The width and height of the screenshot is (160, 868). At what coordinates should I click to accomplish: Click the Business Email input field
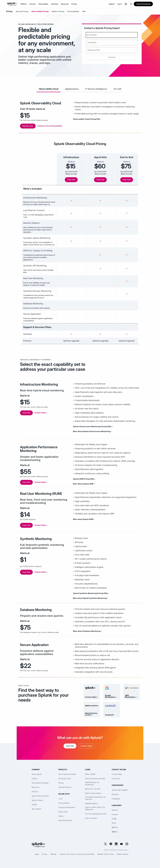[x=112, y=50]
